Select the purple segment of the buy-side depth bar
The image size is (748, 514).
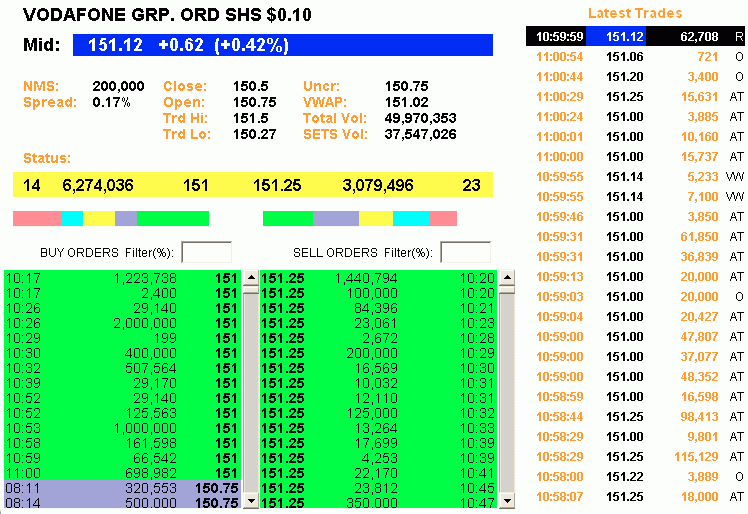pos(126,219)
